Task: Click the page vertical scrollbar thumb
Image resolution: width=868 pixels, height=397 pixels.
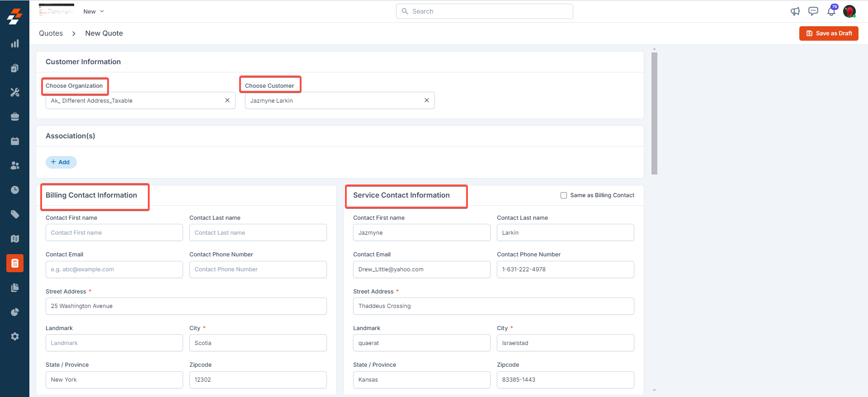Action: [654, 113]
